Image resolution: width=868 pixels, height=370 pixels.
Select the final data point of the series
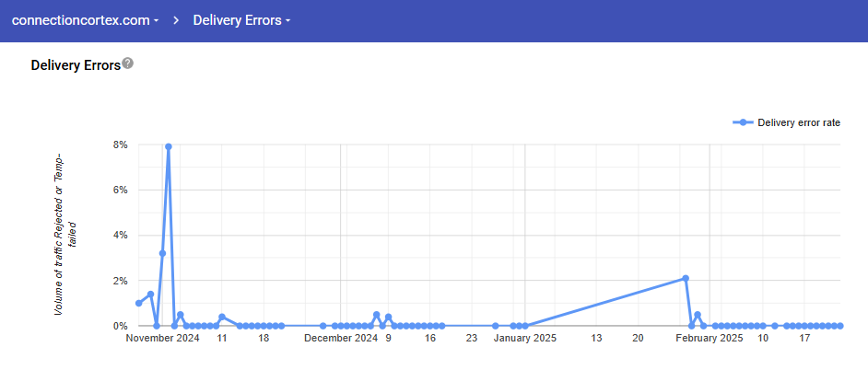point(840,326)
